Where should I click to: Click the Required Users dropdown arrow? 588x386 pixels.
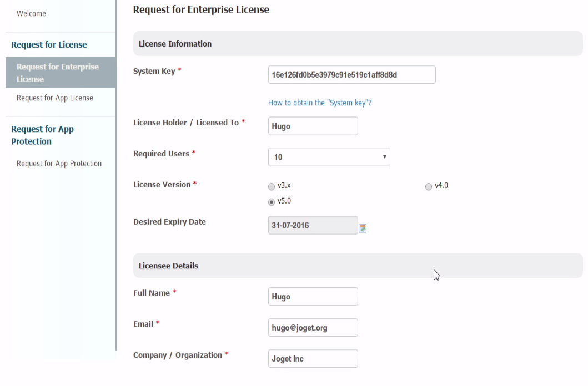coord(384,157)
